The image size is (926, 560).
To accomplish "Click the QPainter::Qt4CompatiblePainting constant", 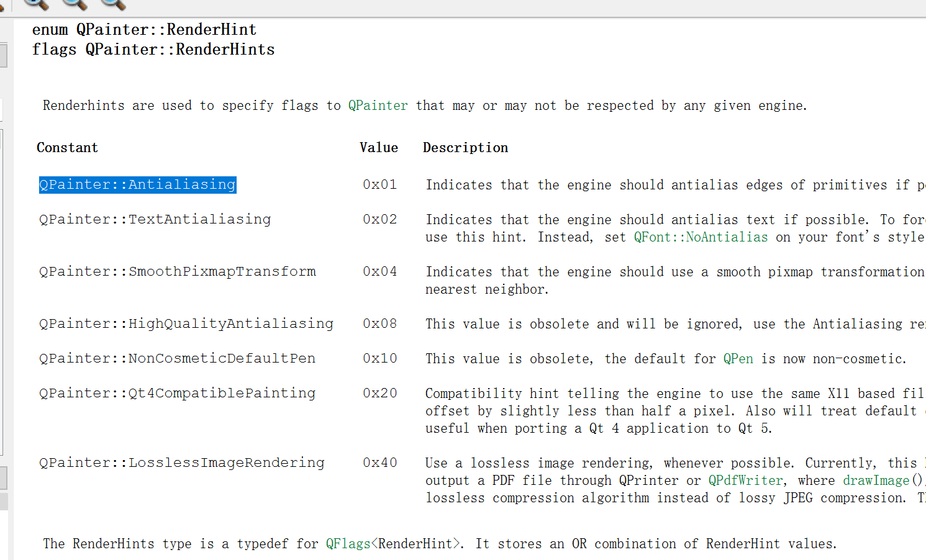I will tap(178, 393).
